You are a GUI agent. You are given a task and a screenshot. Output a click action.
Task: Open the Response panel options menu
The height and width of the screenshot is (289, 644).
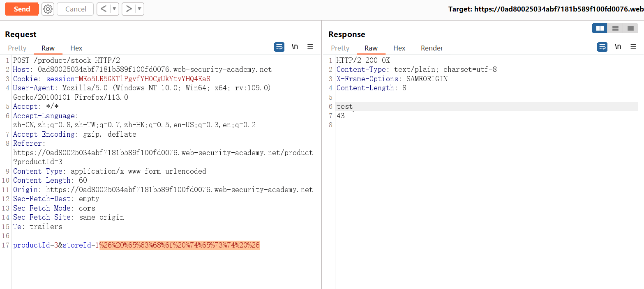[x=633, y=47]
